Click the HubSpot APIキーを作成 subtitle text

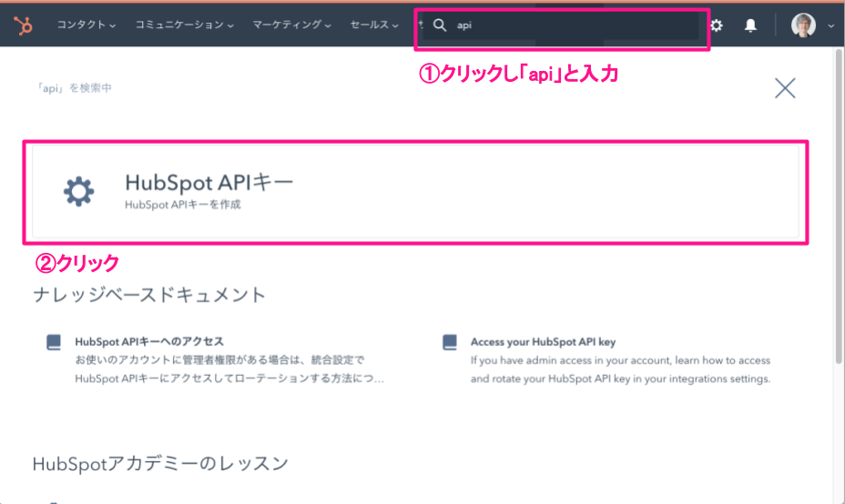[182, 206]
